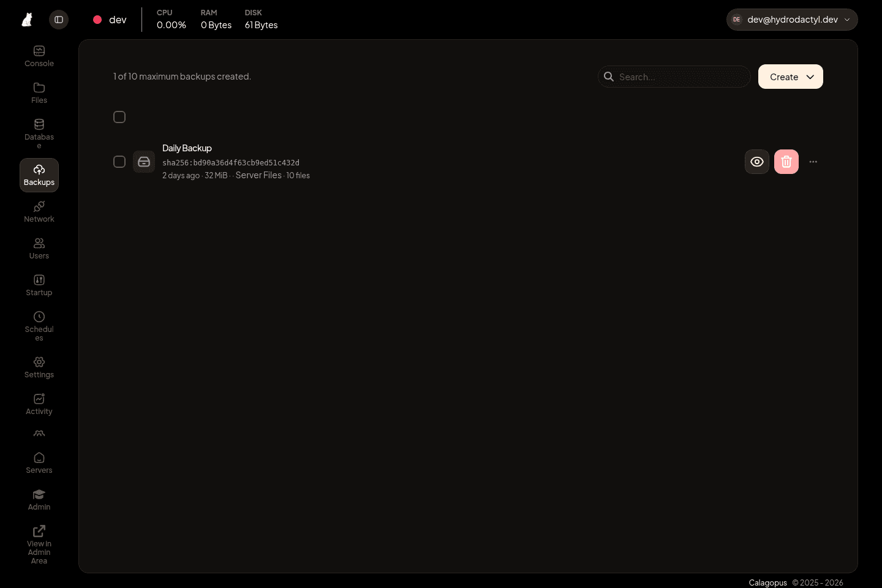Click the Calagopus cat logo
Screen dimensions: 882x588
27,20
